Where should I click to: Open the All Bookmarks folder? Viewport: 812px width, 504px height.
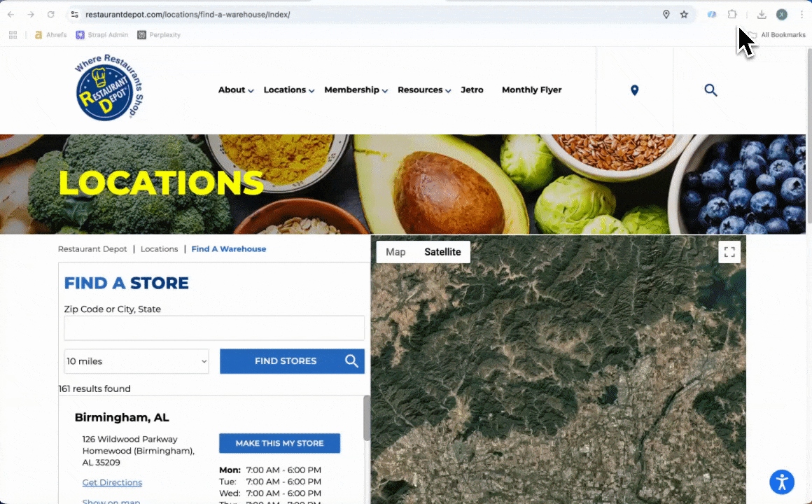tap(777, 35)
